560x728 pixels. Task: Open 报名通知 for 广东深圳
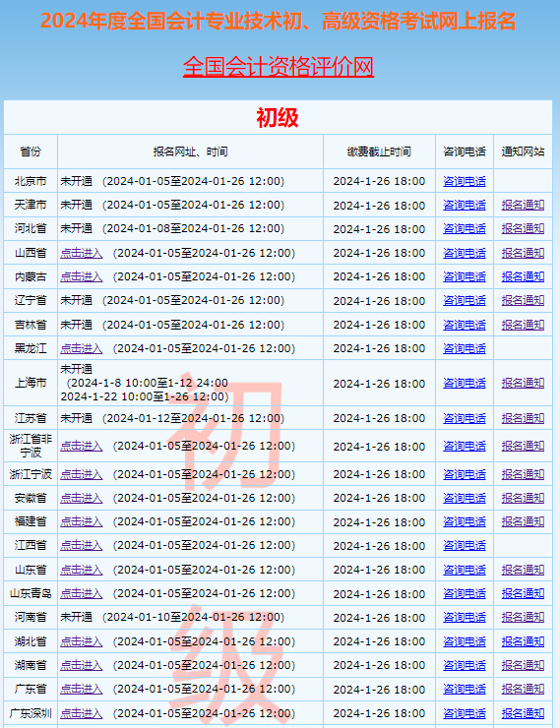pos(523,713)
